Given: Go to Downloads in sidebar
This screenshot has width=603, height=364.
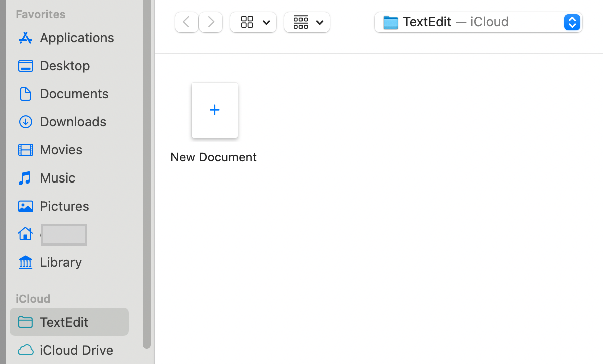Looking at the screenshot, I should (69, 122).
